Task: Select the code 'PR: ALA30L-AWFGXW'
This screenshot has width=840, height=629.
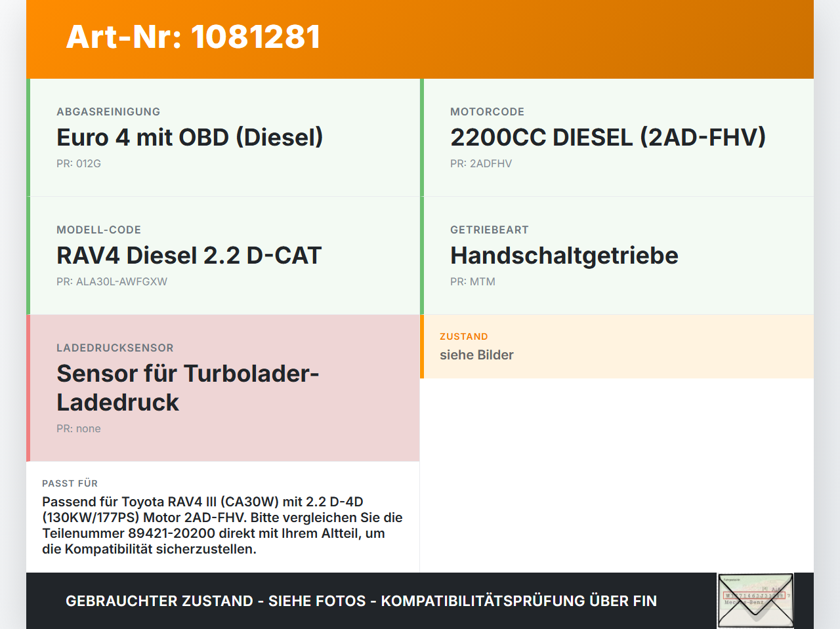Action: tap(112, 281)
